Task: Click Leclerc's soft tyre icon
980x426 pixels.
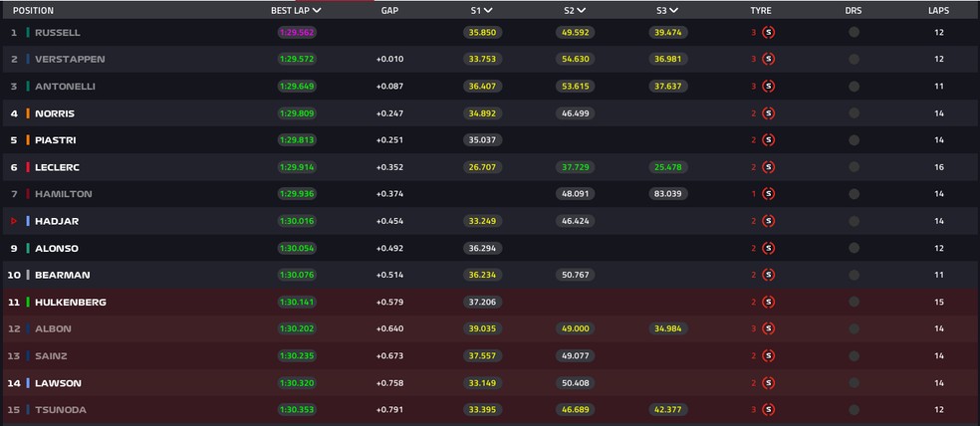Action: (769, 167)
